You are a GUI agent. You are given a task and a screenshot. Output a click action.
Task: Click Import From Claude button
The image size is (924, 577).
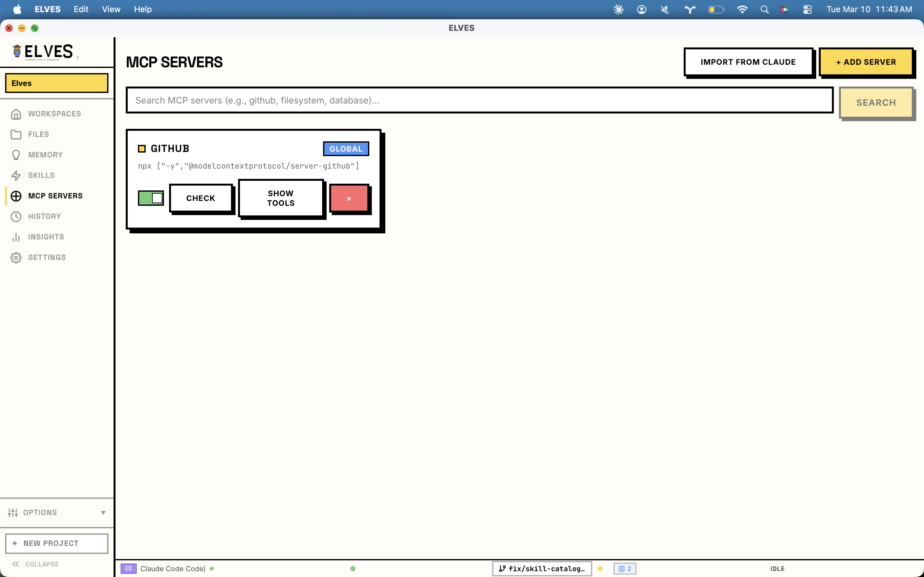coord(748,62)
